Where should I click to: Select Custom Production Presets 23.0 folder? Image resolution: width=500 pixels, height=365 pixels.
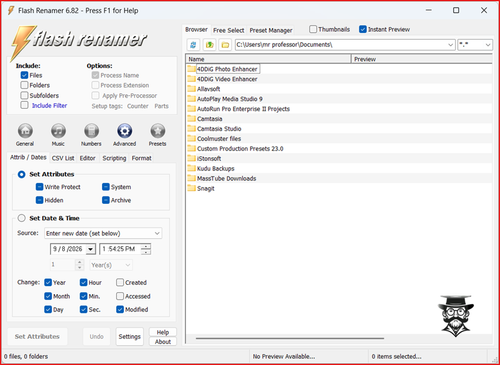coord(240,149)
